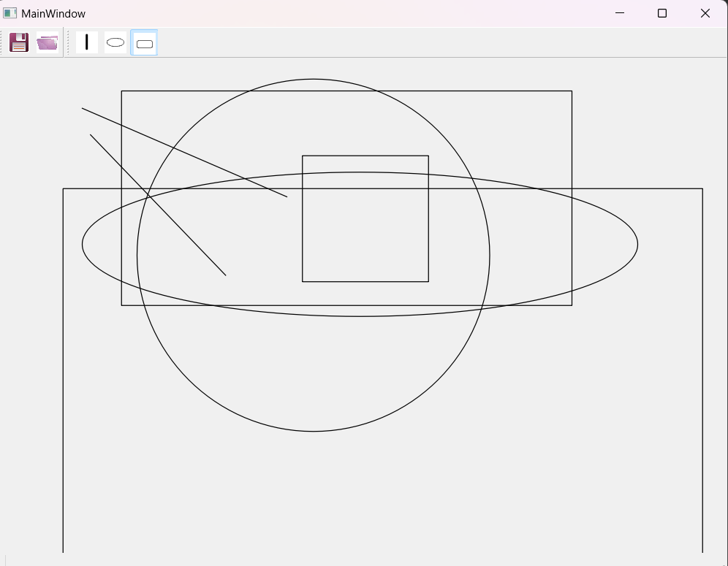The image size is (728, 566).
Task: Select the Rectangle drawing tool
Action: 145,43
